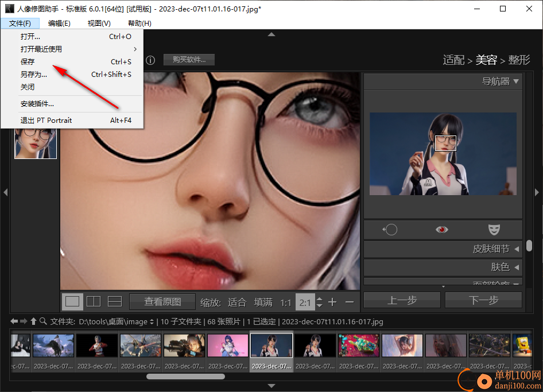Collapse the 导航器 panel arrow
Image resolution: width=543 pixels, height=392 pixels.
click(x=516, y=81)
